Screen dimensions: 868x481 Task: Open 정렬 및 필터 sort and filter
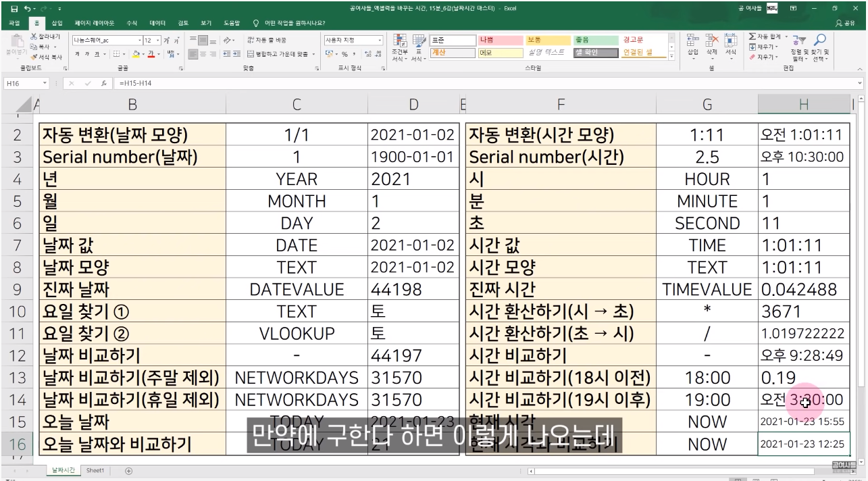click(x=800, y=47)
